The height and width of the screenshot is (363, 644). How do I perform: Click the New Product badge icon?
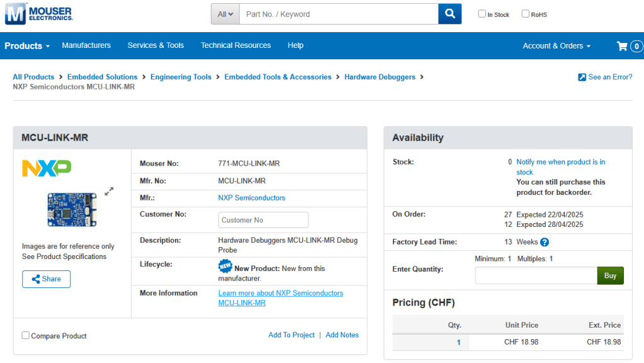[225, 267]
